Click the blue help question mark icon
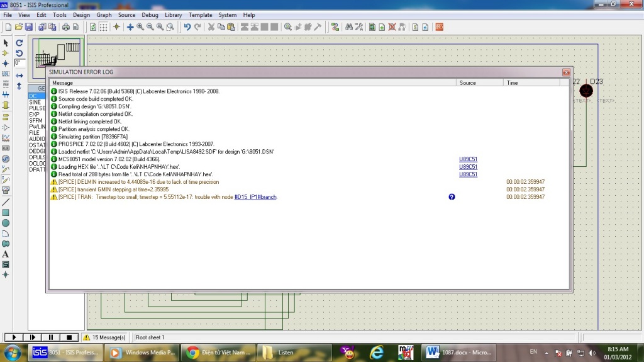 452,197
